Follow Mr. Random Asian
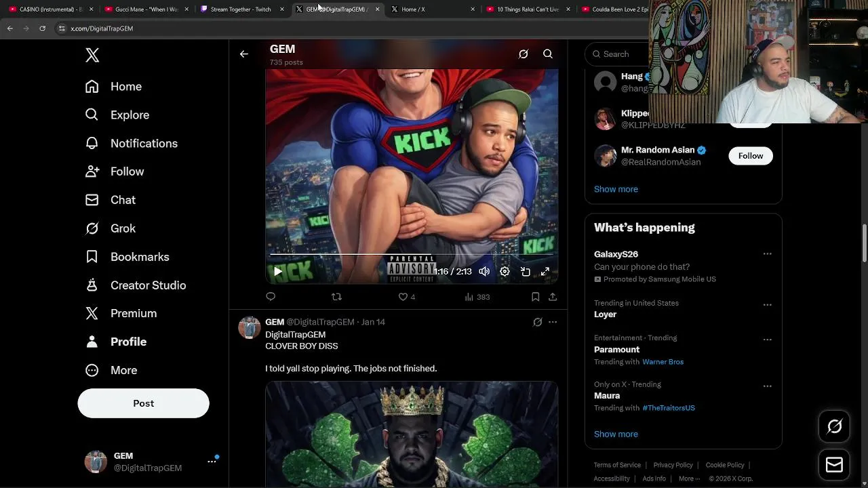Screen dimensions: 868x488 click(x=751, y=156)
